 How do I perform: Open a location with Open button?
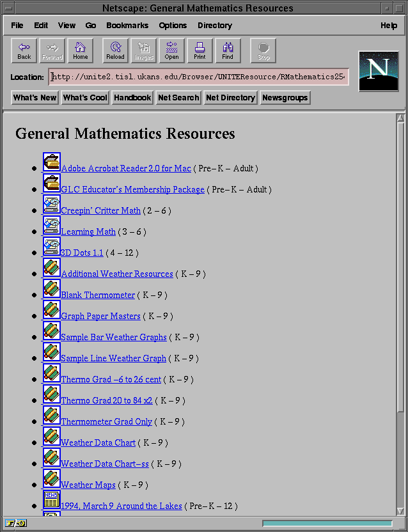172,51
